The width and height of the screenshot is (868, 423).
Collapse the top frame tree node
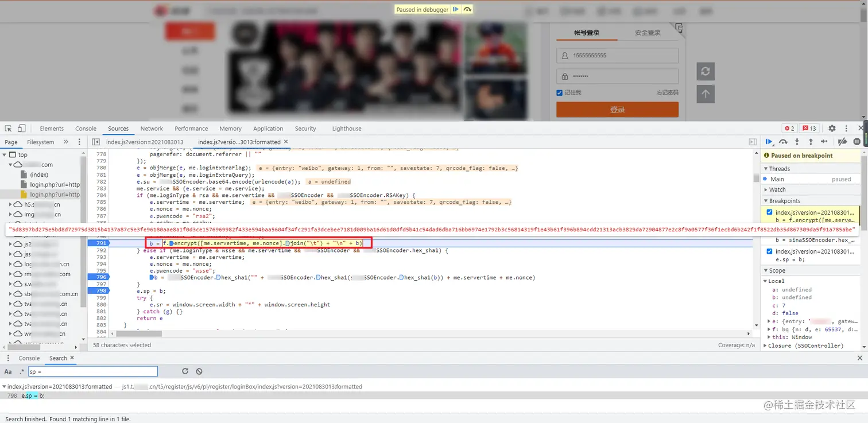click(5, 155)
